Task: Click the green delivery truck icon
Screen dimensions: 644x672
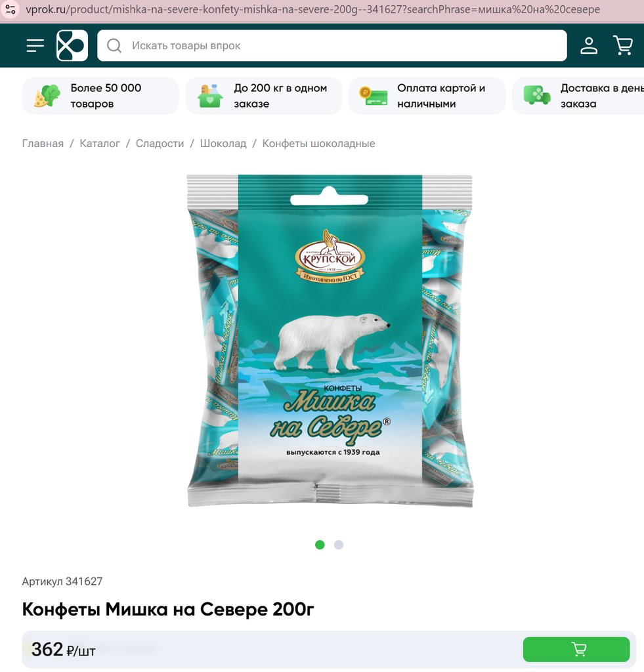Action: pyautogui.click(x=537, y=95)
